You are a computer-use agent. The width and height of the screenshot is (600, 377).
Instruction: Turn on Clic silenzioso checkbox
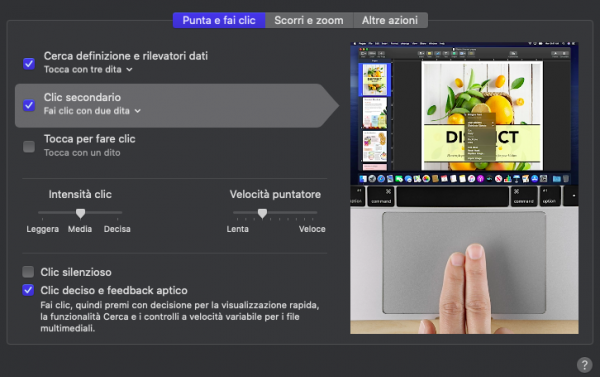(x=28, y=272)
